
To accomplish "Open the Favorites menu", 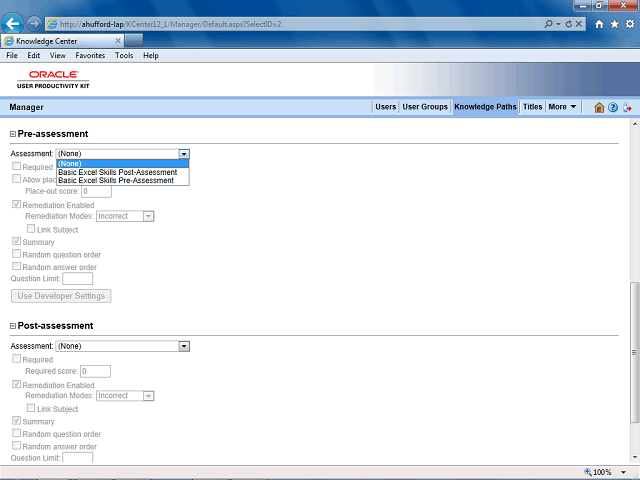I will point(90,56).
